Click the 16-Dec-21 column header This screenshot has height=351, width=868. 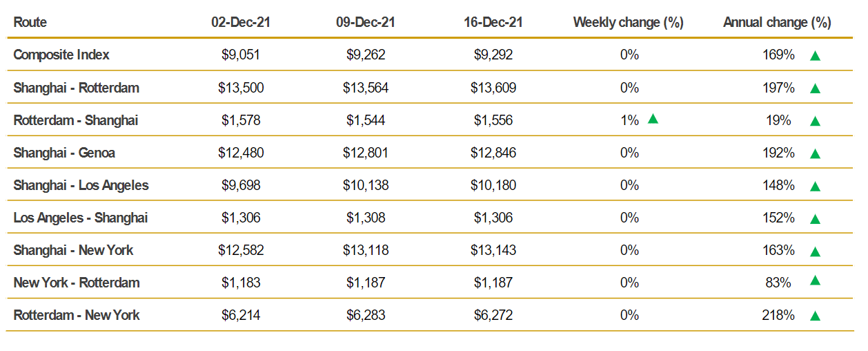click(493, 22)
